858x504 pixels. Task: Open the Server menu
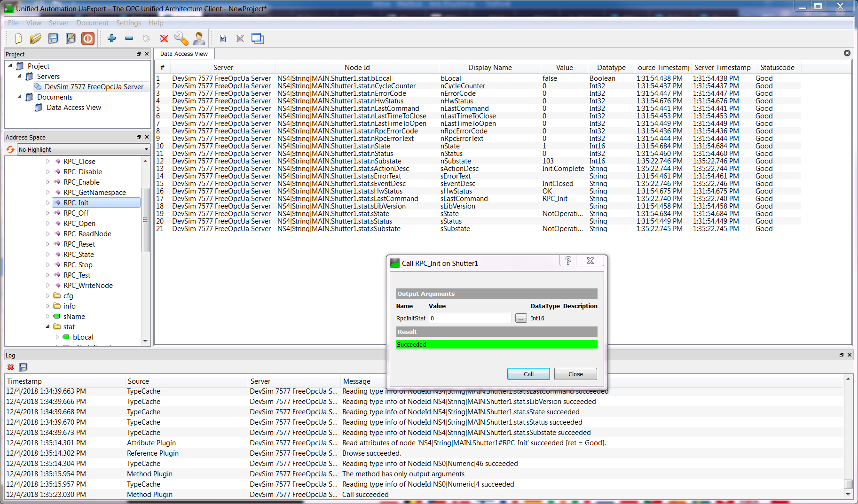[x=58, y=23]
